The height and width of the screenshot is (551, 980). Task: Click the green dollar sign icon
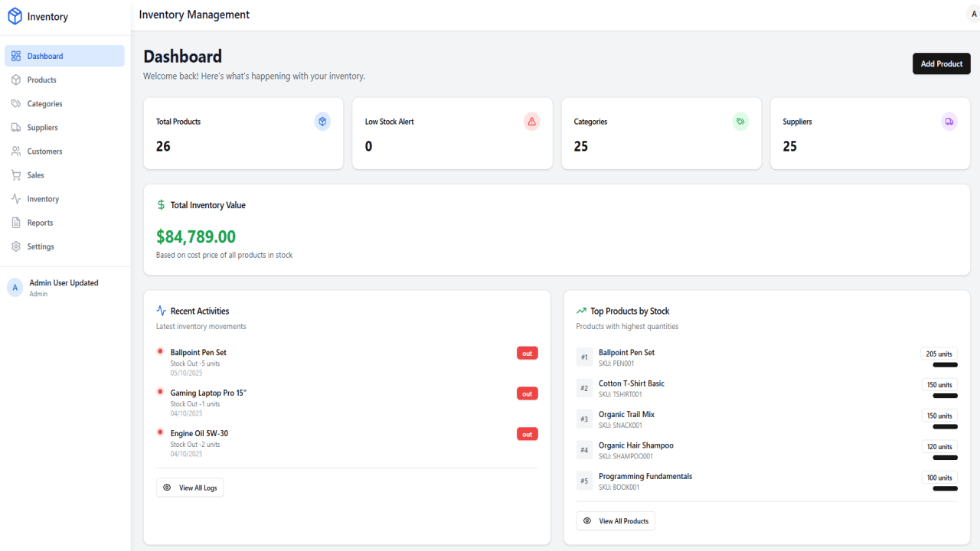[x=161, y=205]
